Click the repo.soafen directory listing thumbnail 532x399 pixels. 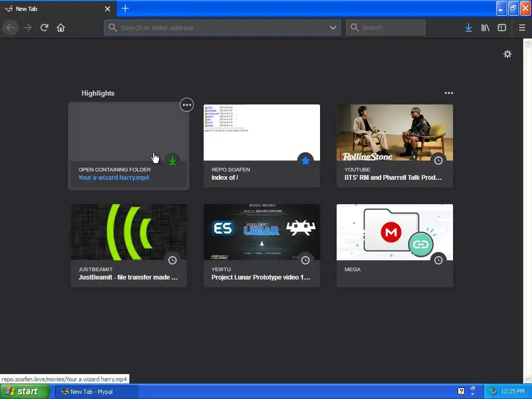(x=262, y=132)
